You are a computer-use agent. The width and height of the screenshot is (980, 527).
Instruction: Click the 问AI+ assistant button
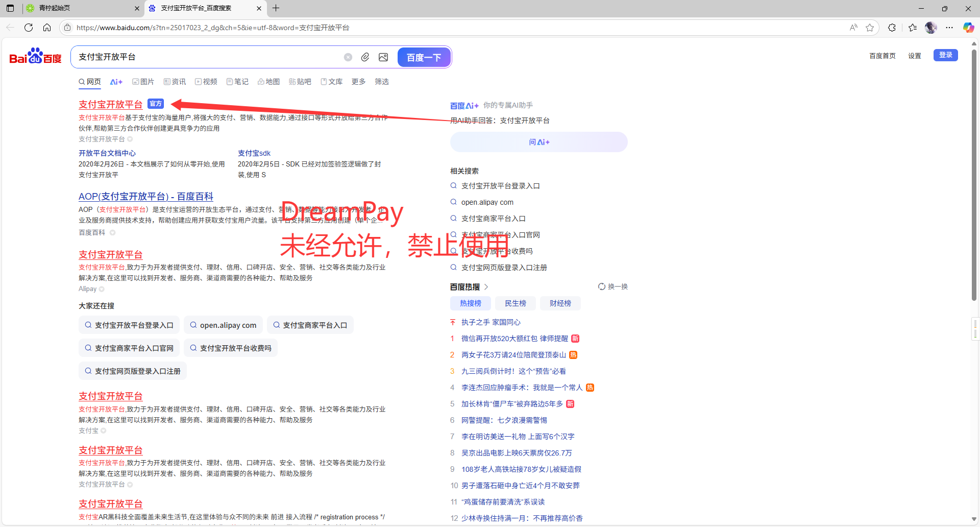click(x=538, y=142)
